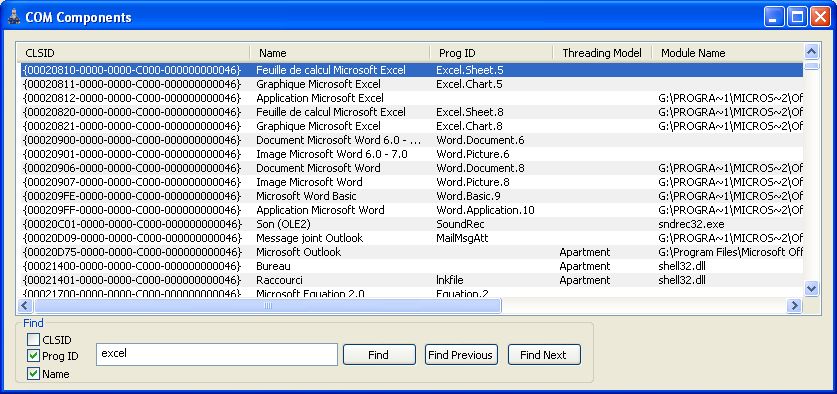837x394 pixels.
Task: Click Apartment cell in Microsoft Outlook row
Action: (x=585, y=252)
